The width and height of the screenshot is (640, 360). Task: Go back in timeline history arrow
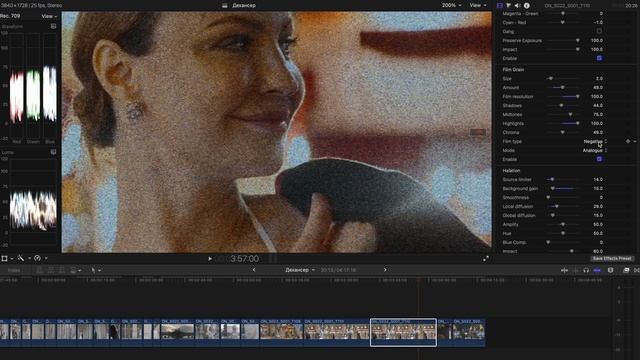(x=254, y=270)
